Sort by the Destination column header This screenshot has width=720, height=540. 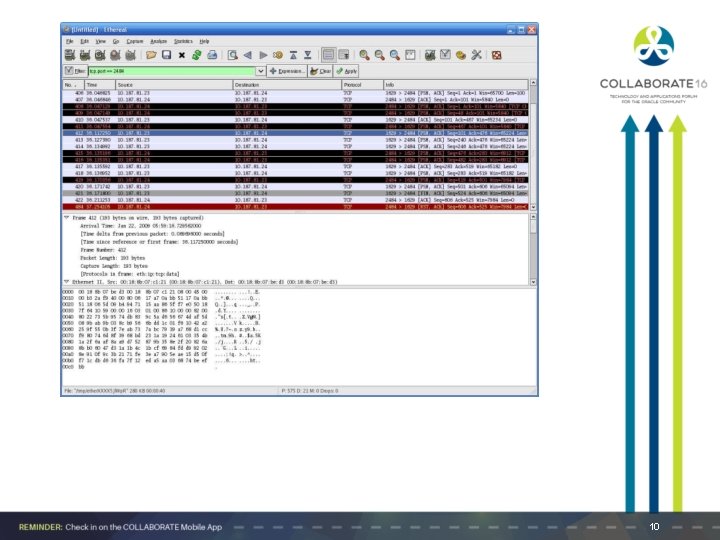[x=287, y=85]
